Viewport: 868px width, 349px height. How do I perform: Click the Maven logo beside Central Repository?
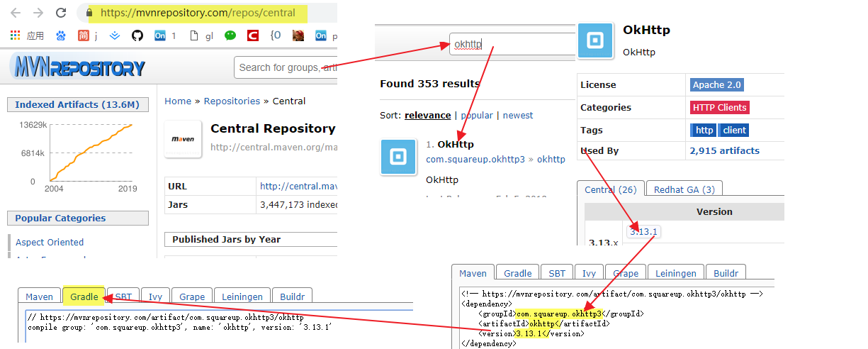pyautogui.click(x=184, y=138)
